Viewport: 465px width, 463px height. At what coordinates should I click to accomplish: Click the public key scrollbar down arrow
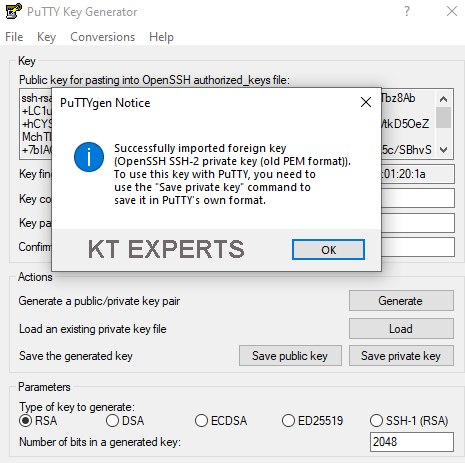click(443, 150)
